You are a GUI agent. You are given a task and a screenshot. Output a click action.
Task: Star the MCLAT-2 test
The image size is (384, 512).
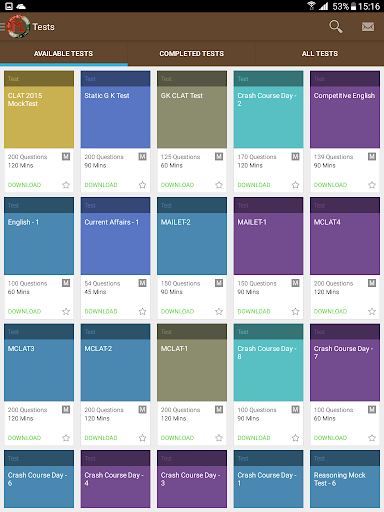pyautogui.click(x=142, y=438)
